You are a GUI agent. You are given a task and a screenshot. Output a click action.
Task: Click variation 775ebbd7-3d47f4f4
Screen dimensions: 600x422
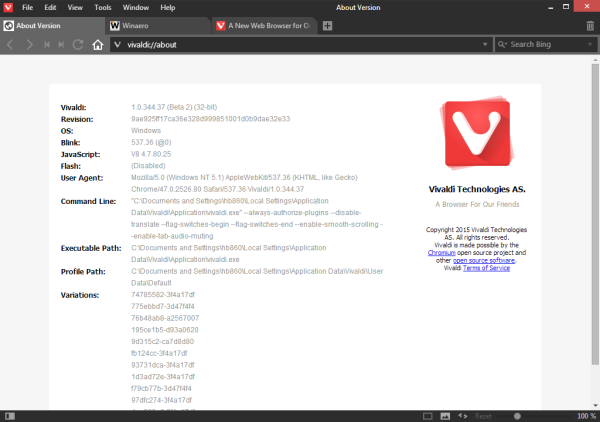click(x=163, y=306)
